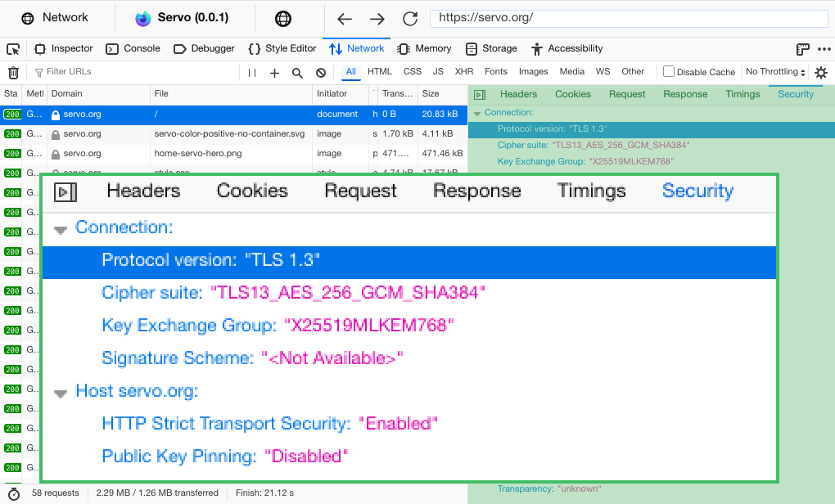Screen dimensions: 835x504
Task: Clear all network requests with the trash icon
Action: tap(12, 72)
